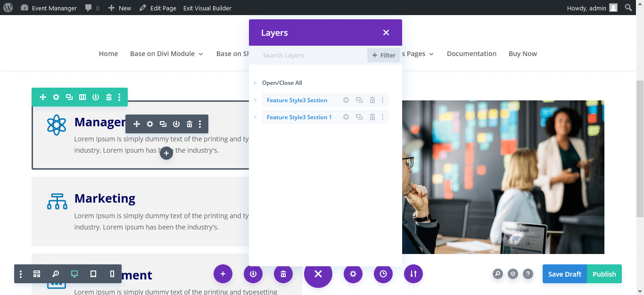Expand Open/Close All layers triangle

pyautogui.click(x=256, y=83)
